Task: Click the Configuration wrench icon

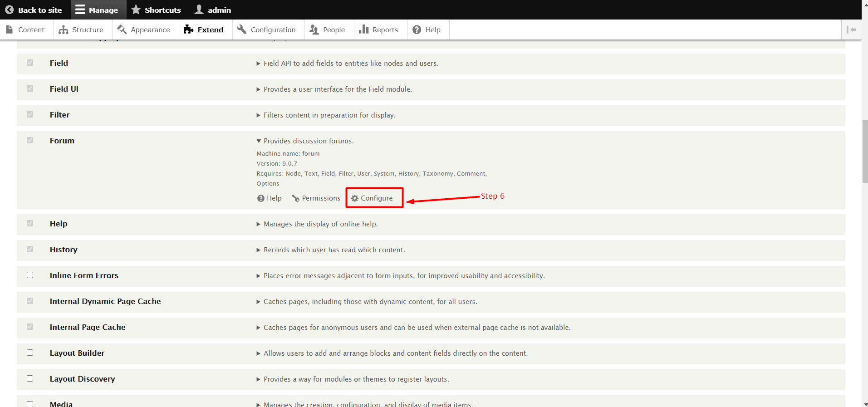Action: (242, 29)
